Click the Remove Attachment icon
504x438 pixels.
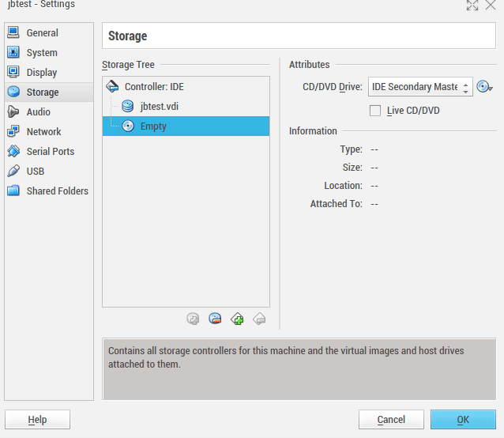click(x=215, y=319)
